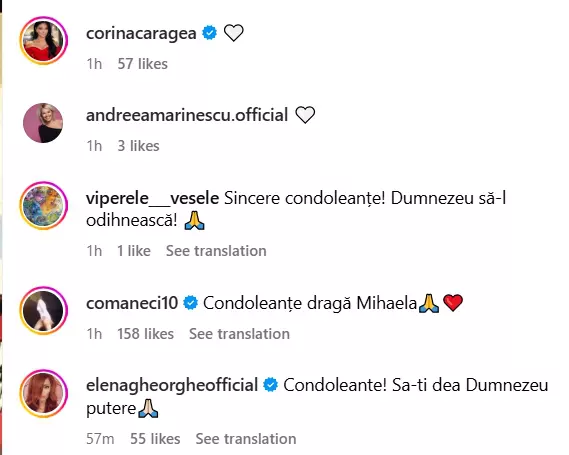Click white heart emoji in corinacaragea comment
The height and width of the screenshot is (455, 569).
233,33
